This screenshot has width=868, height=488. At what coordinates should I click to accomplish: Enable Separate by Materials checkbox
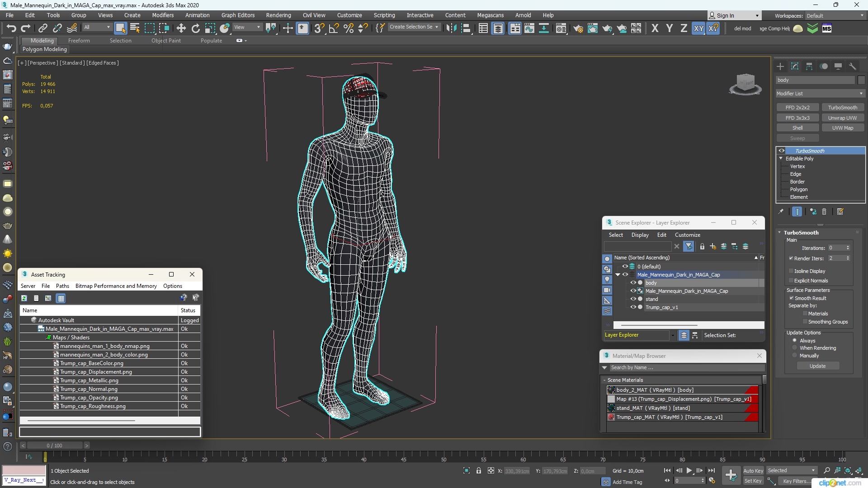(805, 314)
